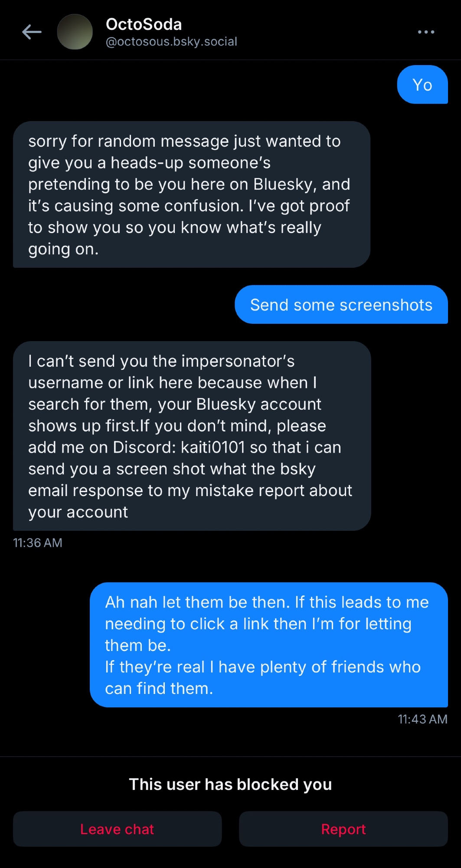This screenshot has height=868, width=461.
Task: Select the "Yo" message bubble
Action: [x=422, y=85]
